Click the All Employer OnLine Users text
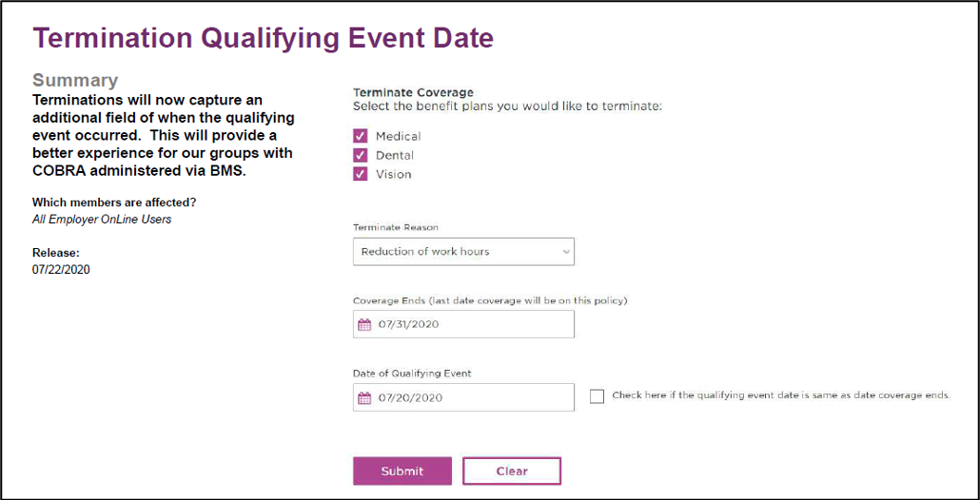 (x=102, y=220)
